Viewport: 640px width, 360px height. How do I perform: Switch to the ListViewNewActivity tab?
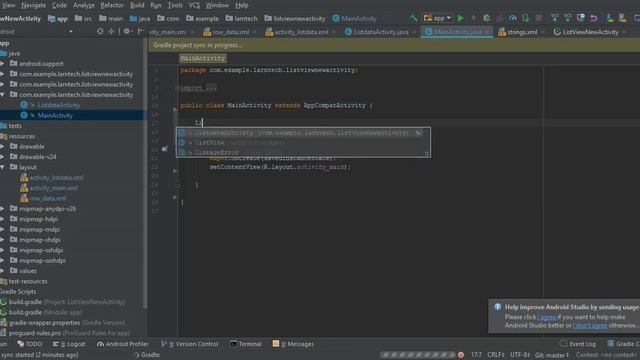click(587, 32)
